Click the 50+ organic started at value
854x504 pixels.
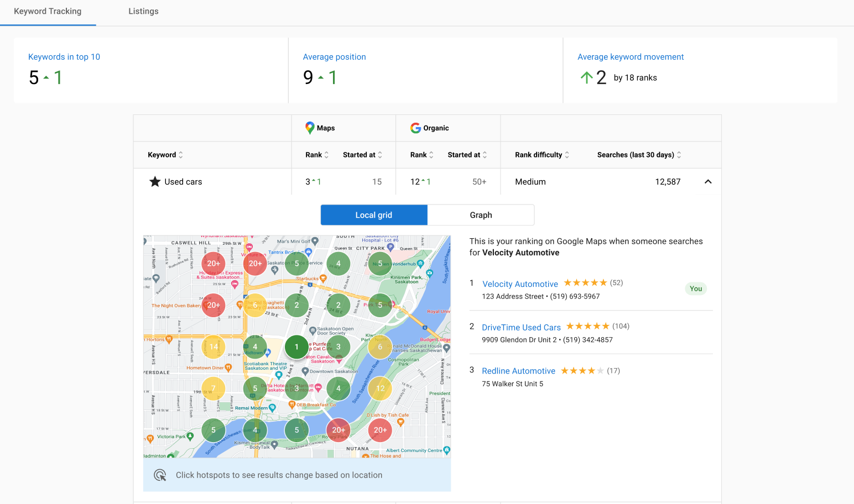point(480,182)
